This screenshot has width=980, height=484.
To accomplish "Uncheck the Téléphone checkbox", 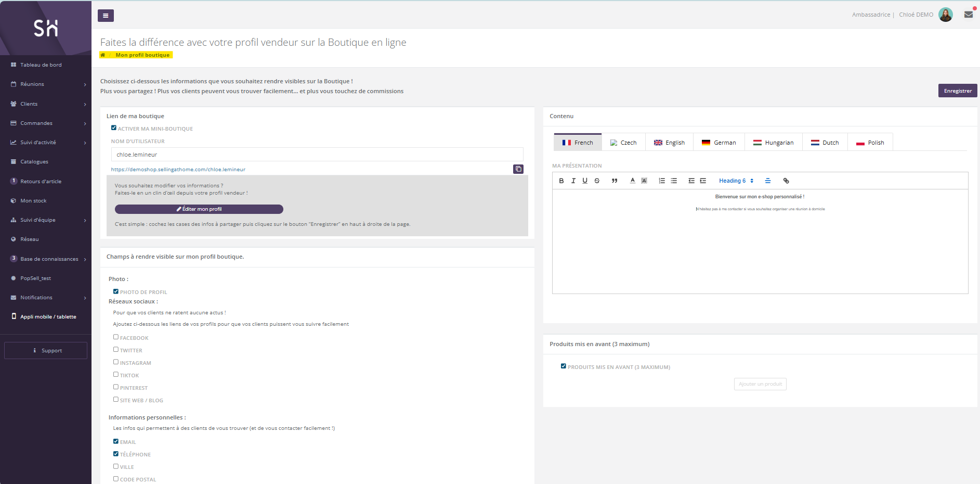I will [116, 454].
